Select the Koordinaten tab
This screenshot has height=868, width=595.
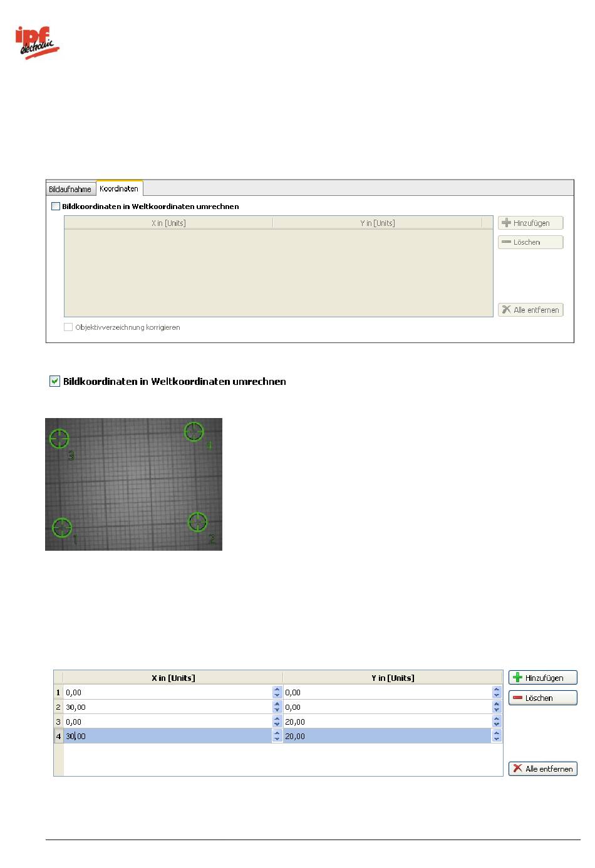(x=119, y=188)
